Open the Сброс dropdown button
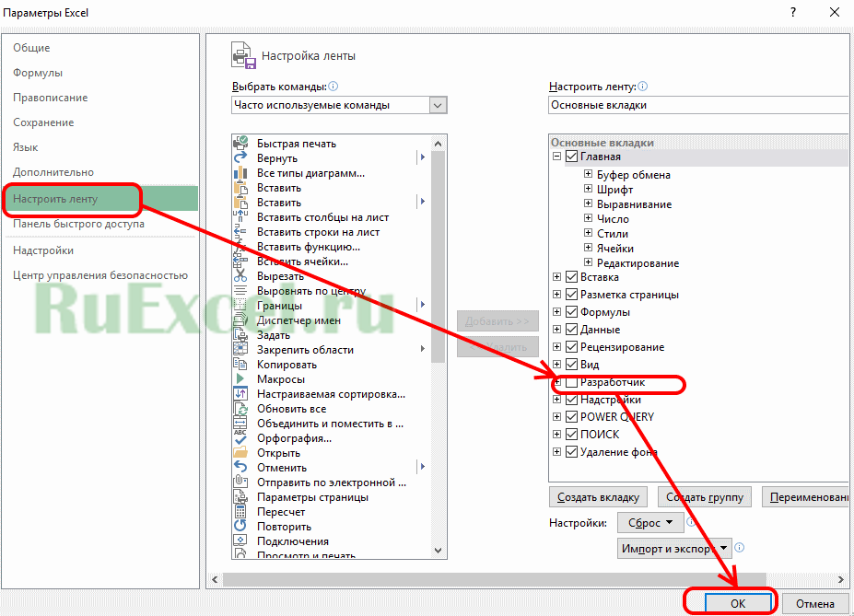The height and width of the screenshot is (616, 854). point(650,523)
